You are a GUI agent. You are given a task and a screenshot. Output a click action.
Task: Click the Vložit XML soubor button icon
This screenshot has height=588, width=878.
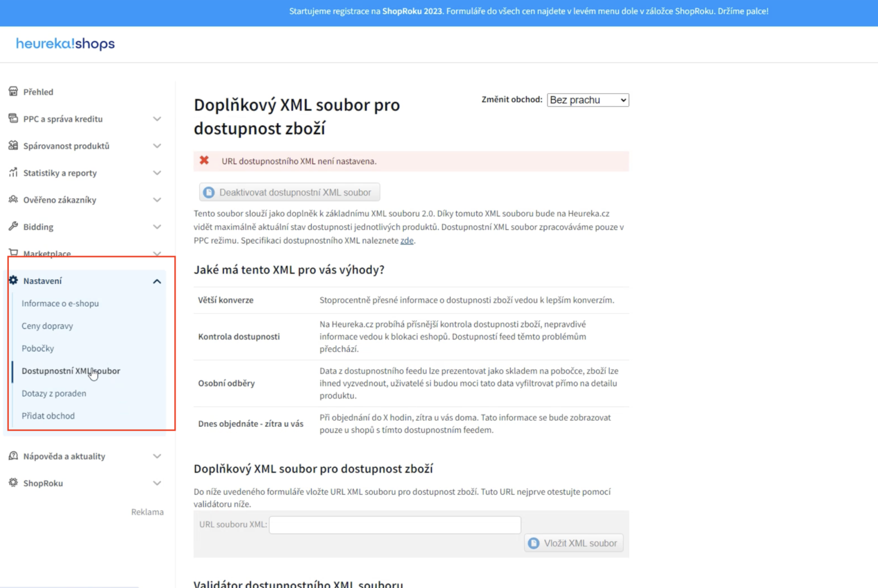click(x=534, y=543)
